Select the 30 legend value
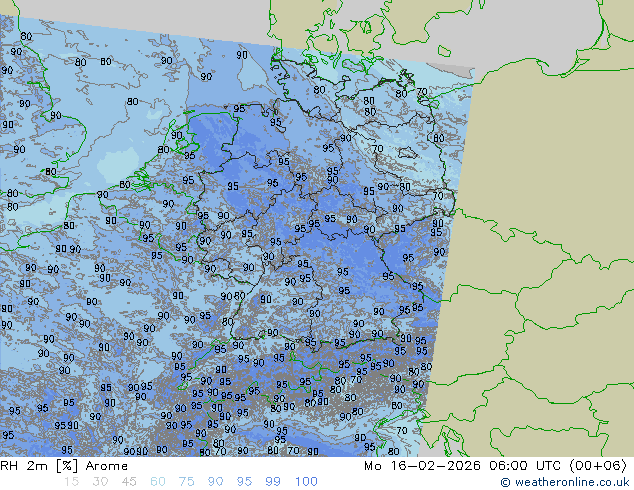 (100, 482)
